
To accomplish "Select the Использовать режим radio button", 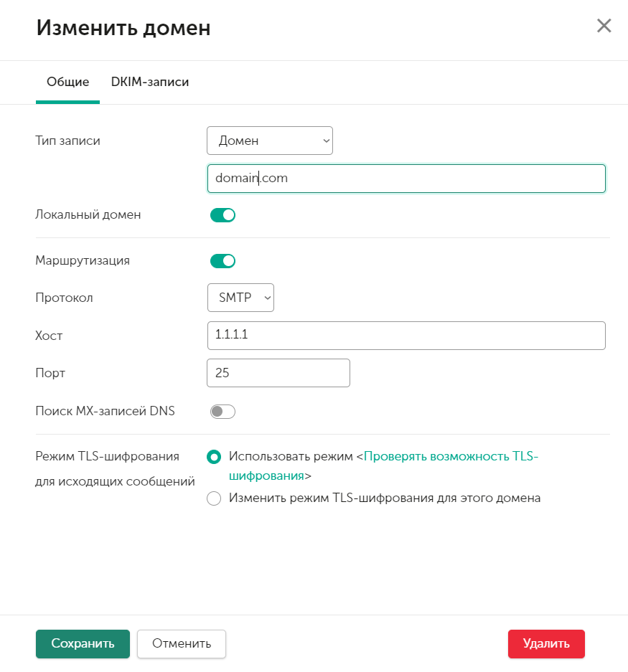I will pyautogui.click(x=214, y=457).
